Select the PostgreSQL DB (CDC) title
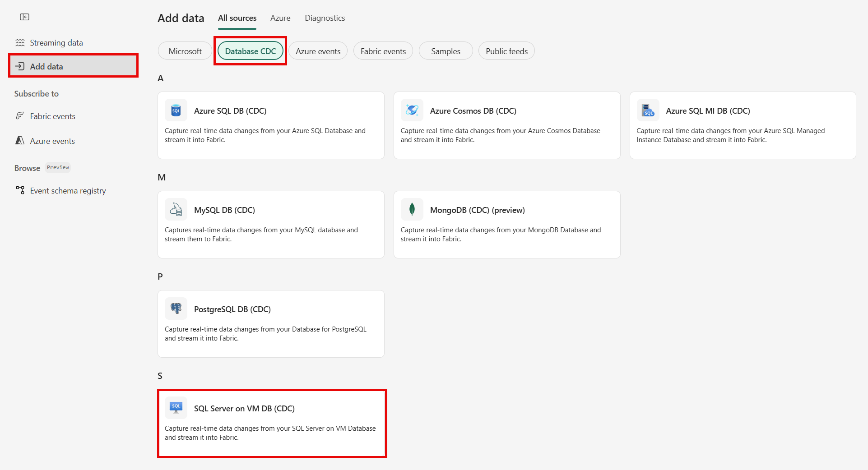This screenshot has width=868, height=470. 232,309
